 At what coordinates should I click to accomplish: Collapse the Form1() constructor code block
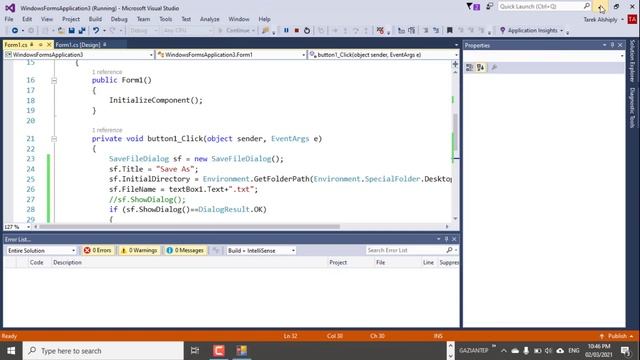[54, 81]
